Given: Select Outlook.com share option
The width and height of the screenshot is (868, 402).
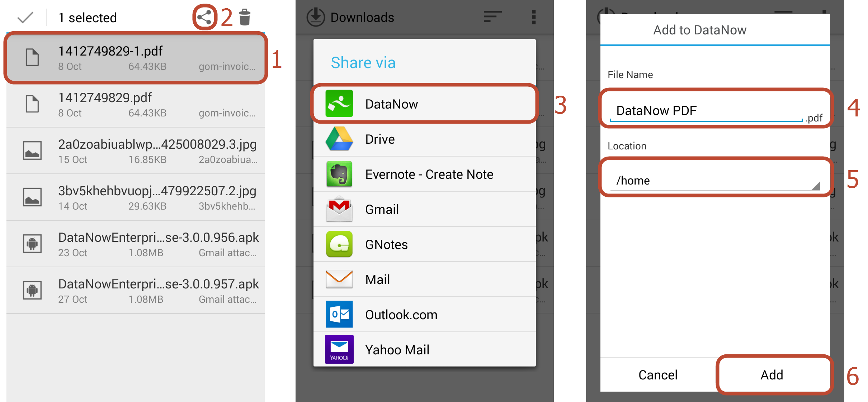Looking at the screenshot, I should click(425, 315).
